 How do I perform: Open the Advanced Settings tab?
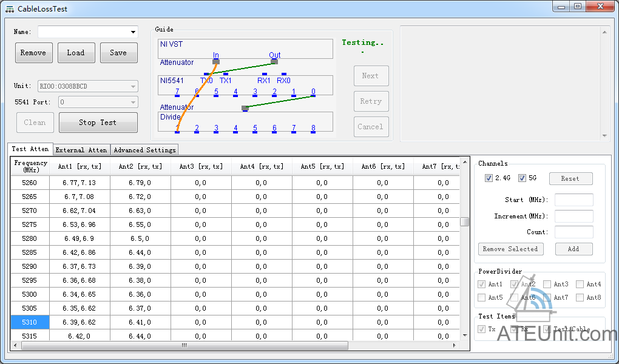tap(144, 150)
